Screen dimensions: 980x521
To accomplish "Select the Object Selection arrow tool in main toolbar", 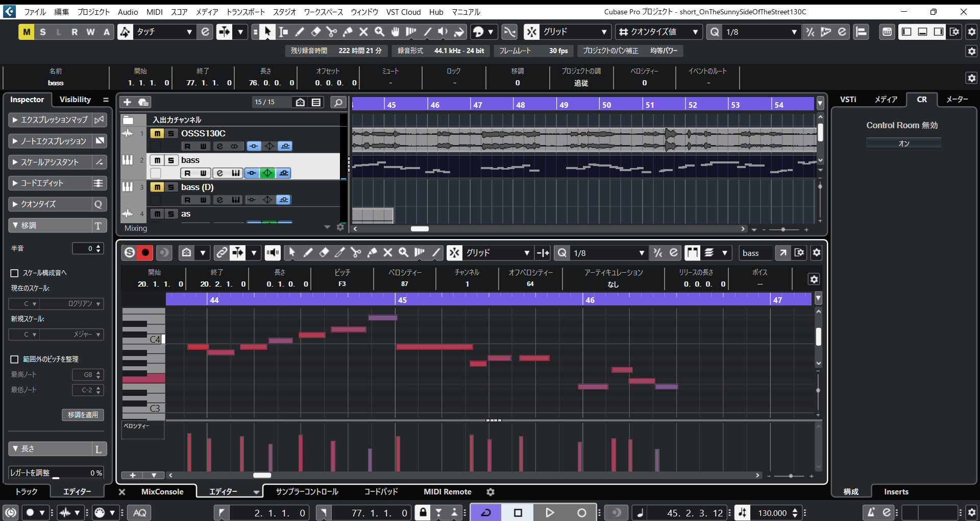I will coord(267,32).
